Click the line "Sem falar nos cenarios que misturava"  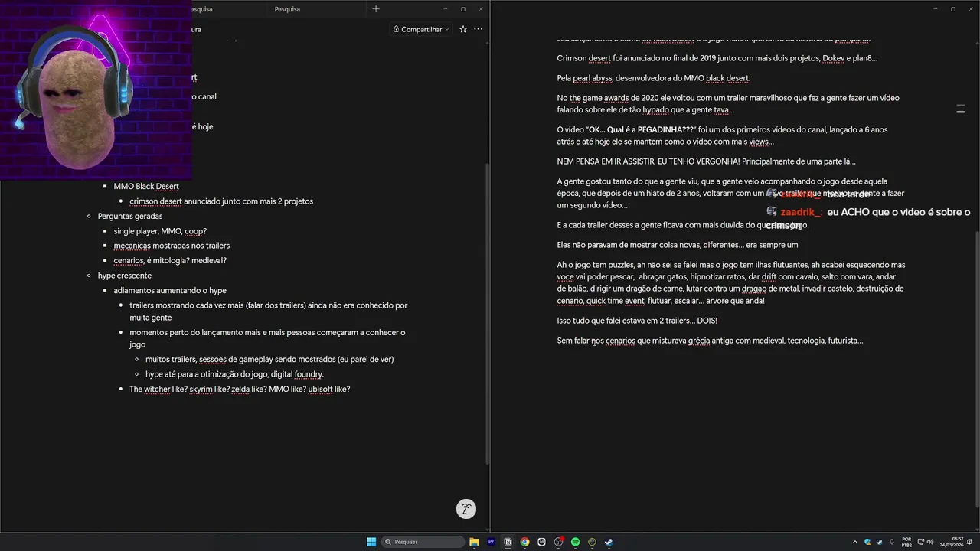click(710, 340)
